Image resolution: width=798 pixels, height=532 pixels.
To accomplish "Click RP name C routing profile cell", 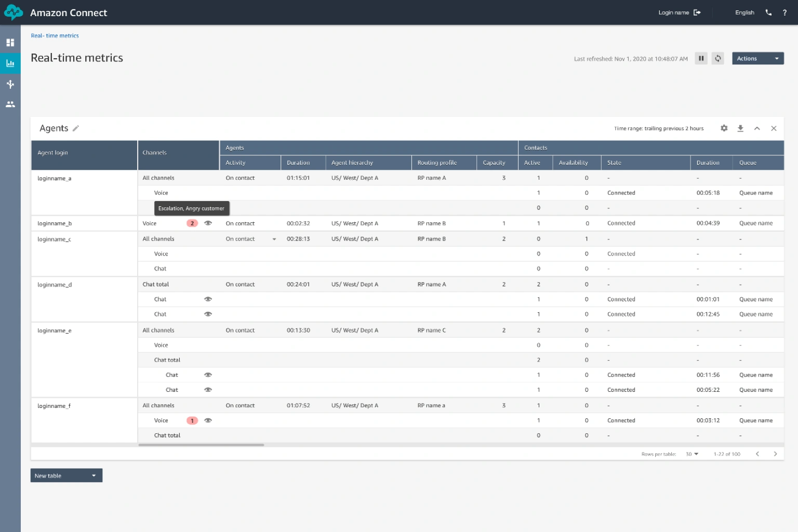I will (431, 330).
